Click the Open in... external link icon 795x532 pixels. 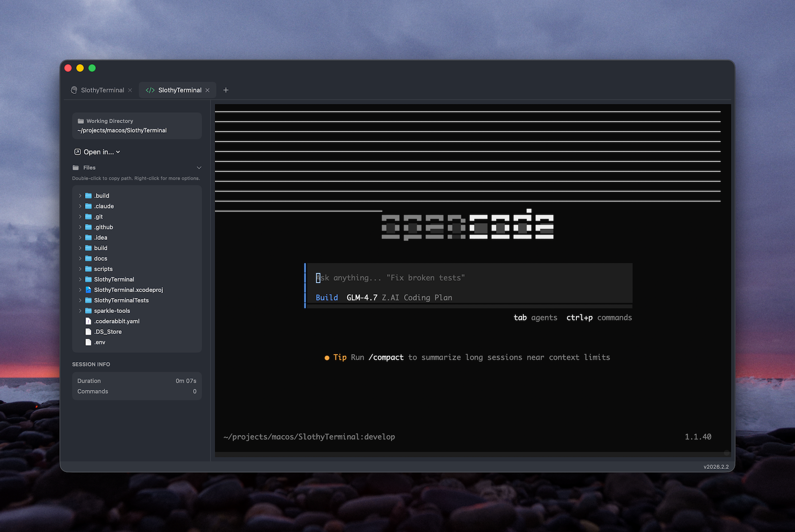78,152
